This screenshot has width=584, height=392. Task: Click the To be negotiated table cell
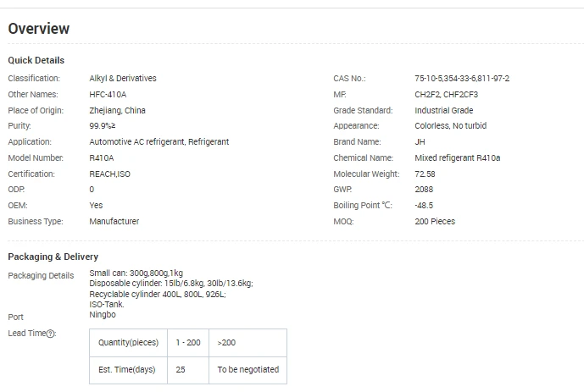pos(248,370)
